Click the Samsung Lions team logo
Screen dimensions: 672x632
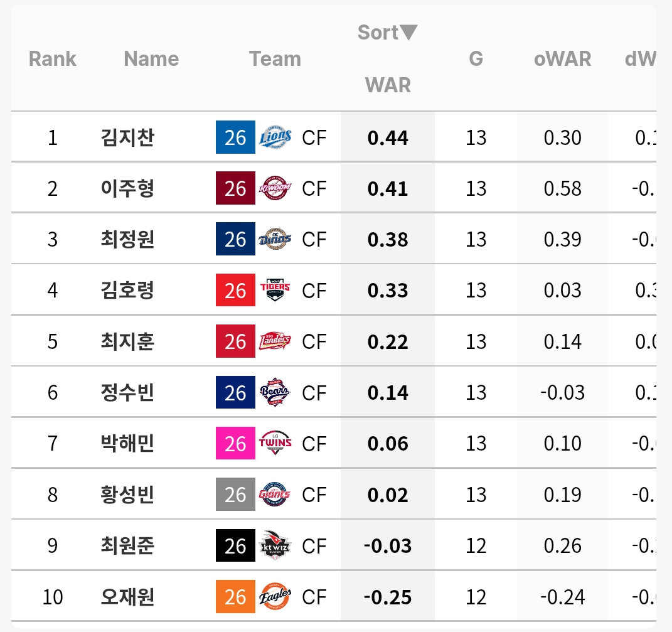tap(275, 137)
